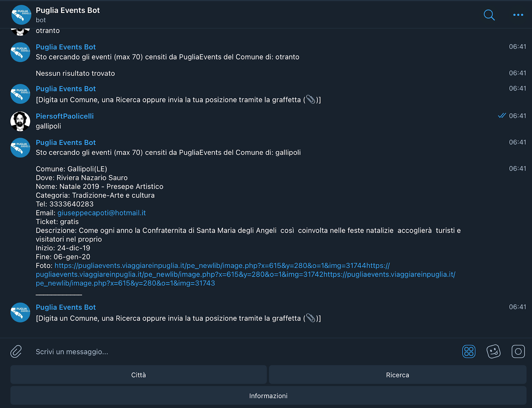Screen dimensions: 532x408
Task: Click Puglia Events Bot title in header
Action: [x=68, y=10]
